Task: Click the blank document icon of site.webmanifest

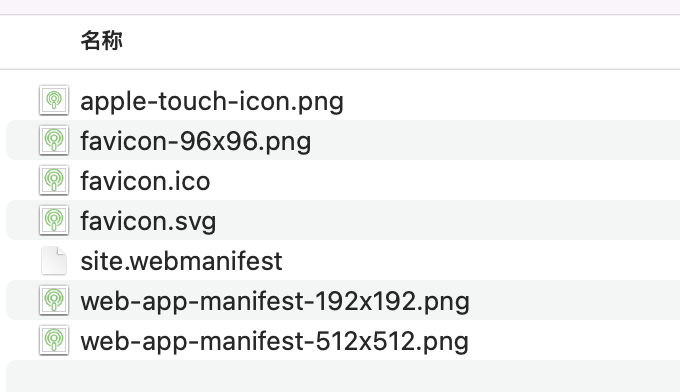Action: pyautogui.click(x=54, y=261)
